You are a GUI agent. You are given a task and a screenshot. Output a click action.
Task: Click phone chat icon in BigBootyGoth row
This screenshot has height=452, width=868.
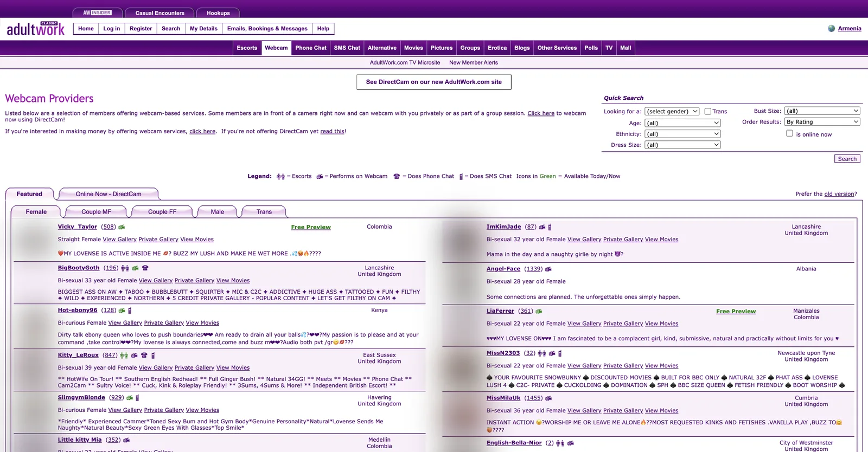tap(145, 268)
